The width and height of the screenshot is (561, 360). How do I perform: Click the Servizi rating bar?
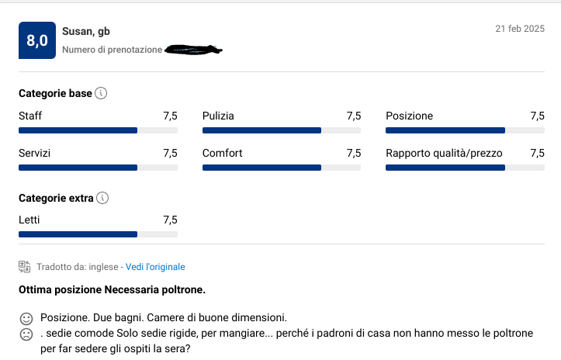point(98,167)
